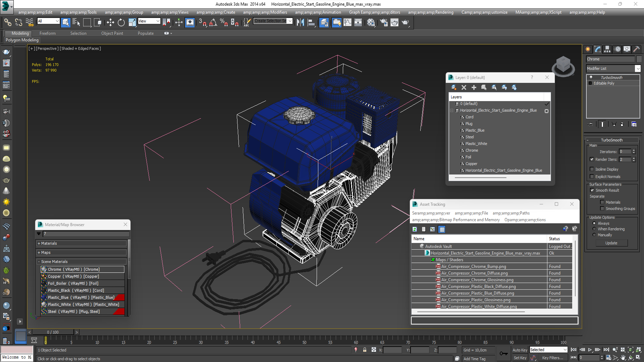The image size is (644, 362).
Task: Click the Update button in TurboSmooth
Action: pos(611,243)
